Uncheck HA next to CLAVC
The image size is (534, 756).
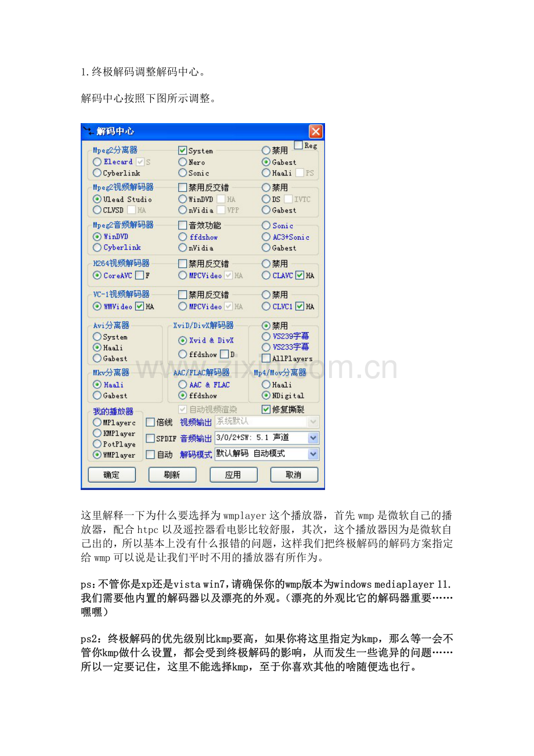300,276
